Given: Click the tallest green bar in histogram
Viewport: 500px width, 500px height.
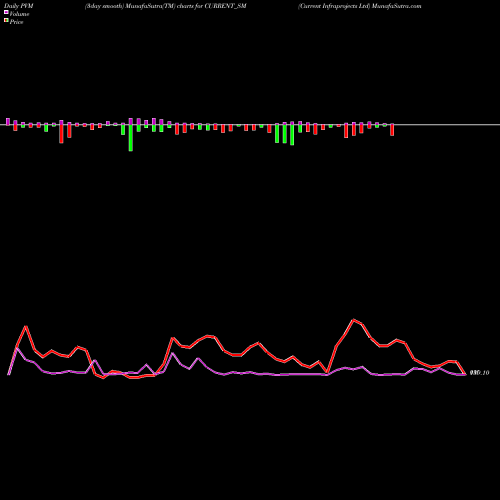Looking at the screenshot, I should click(131, 138).
